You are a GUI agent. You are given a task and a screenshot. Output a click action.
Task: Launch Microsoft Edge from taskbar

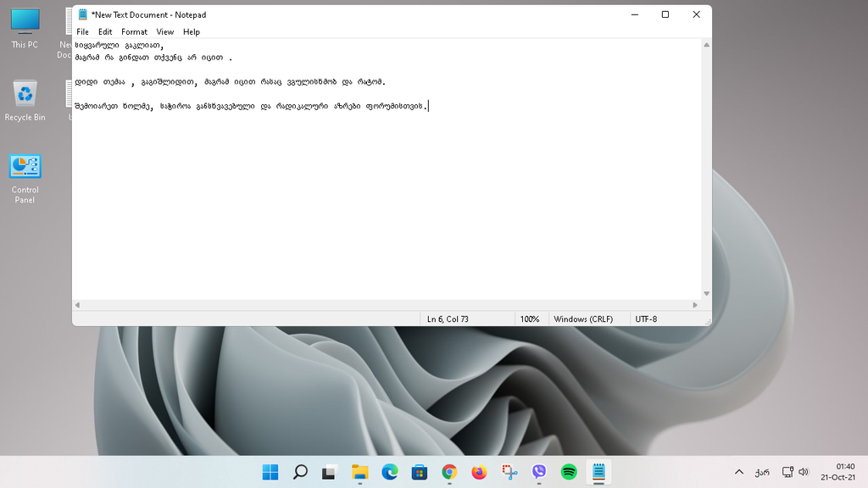coord(390,472)
